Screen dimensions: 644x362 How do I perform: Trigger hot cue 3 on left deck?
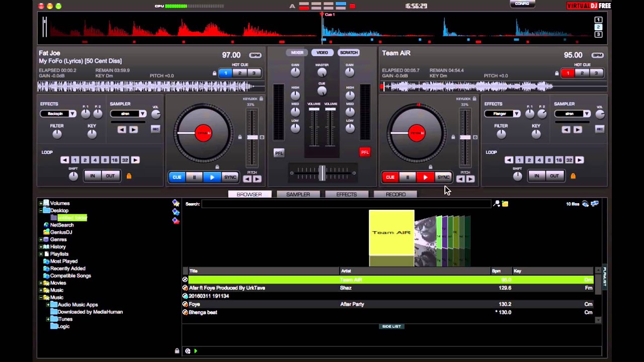coord(254,73)
